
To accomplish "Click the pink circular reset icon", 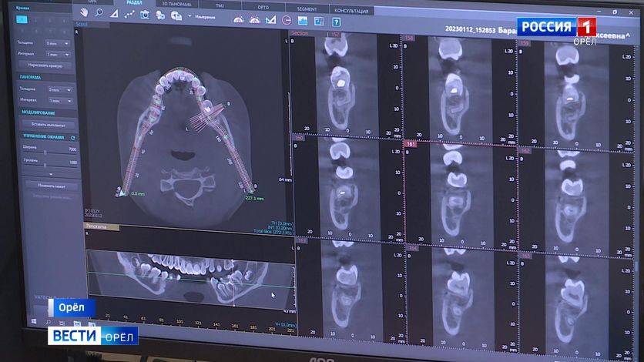I will pyautogui.click(x=287, y=21).
